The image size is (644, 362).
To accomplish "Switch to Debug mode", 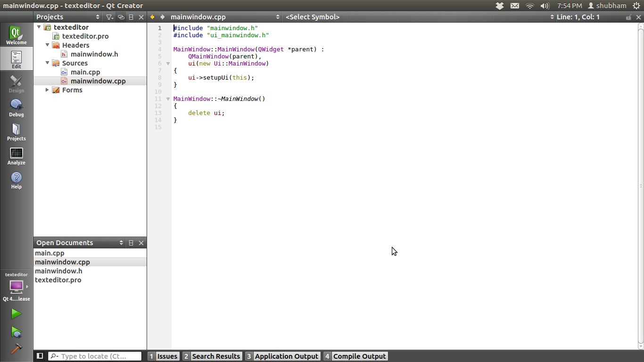I will coord(17,107).
